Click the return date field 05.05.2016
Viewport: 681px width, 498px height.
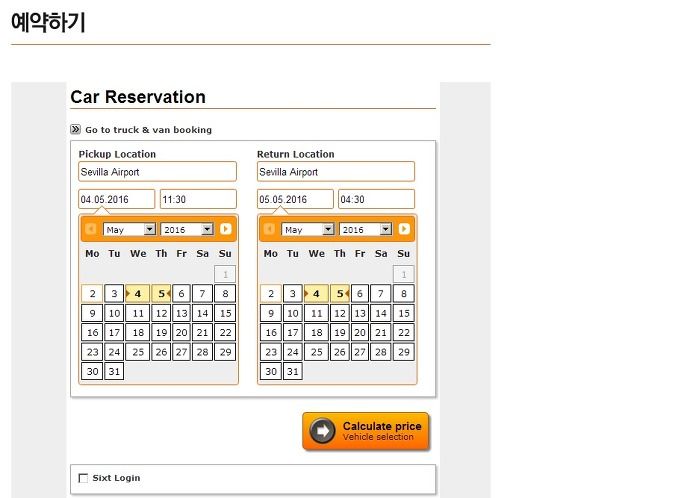[x=295, y=199]
